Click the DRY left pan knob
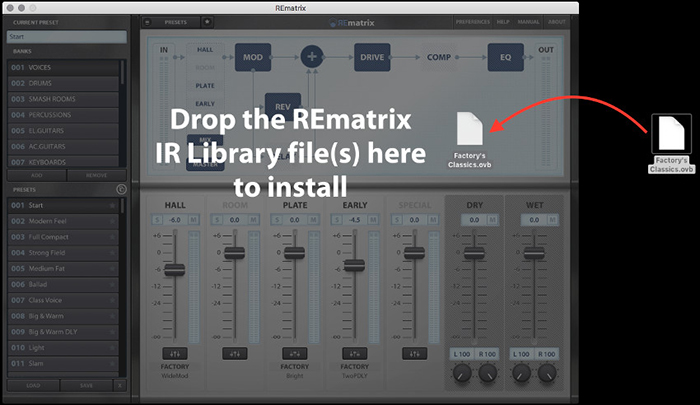Screen dimensions: 700x405 pos(462,373)
